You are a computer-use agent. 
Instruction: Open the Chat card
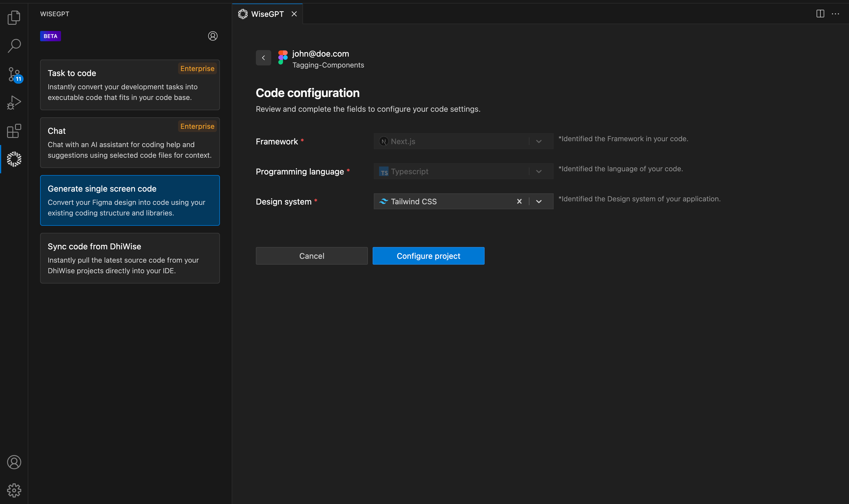[x=130, y=143]
